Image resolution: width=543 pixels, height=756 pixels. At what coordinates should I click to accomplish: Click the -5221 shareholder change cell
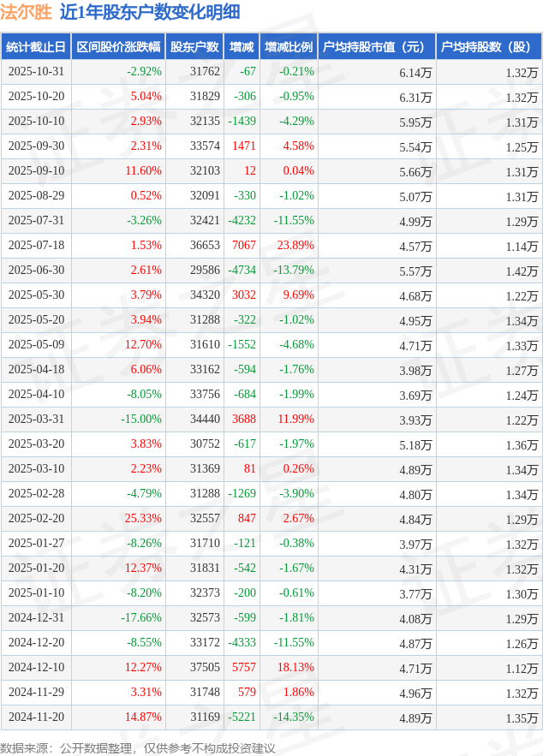(x=242, y=717)
